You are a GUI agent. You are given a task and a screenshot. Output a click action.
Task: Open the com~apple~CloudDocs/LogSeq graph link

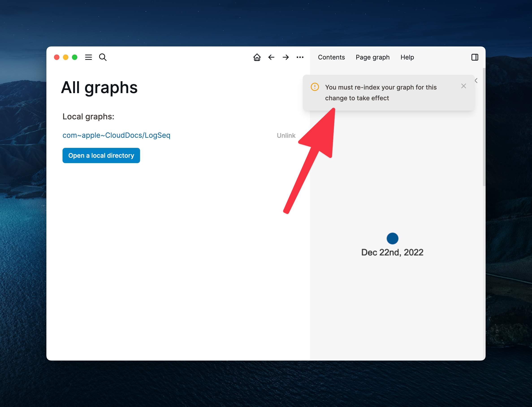tap(116, 135)
